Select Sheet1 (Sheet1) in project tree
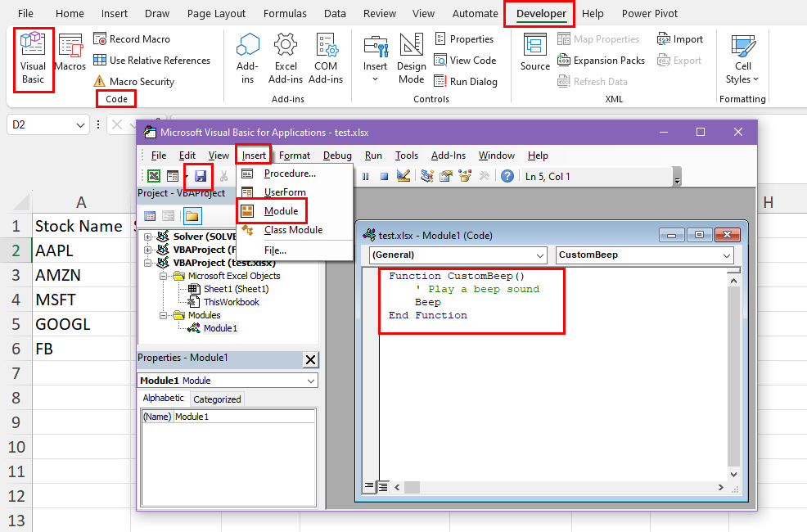 [x=237, y=289]
